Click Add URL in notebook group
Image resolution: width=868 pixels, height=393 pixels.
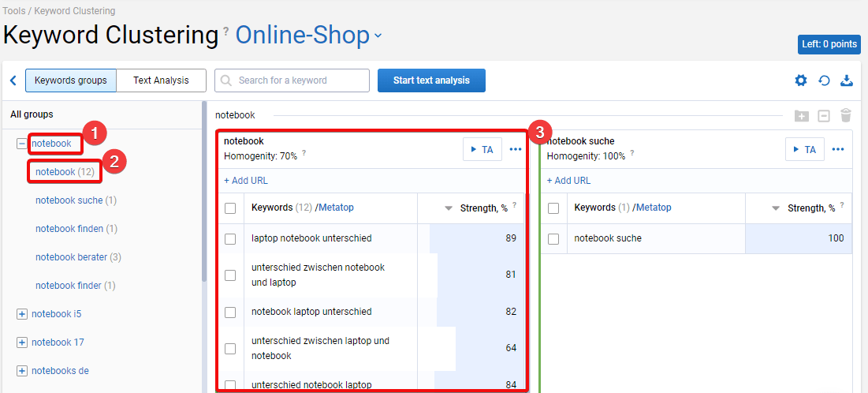(246, 181)
